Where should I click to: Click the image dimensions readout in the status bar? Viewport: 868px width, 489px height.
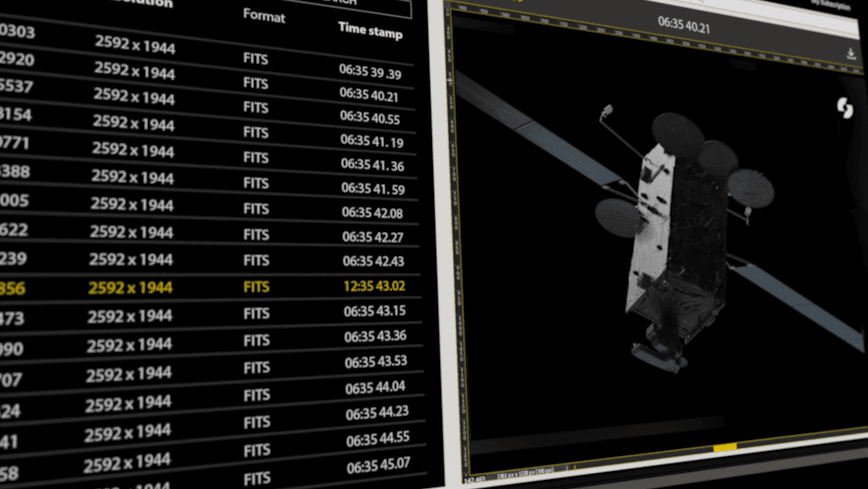pos(525,473)
